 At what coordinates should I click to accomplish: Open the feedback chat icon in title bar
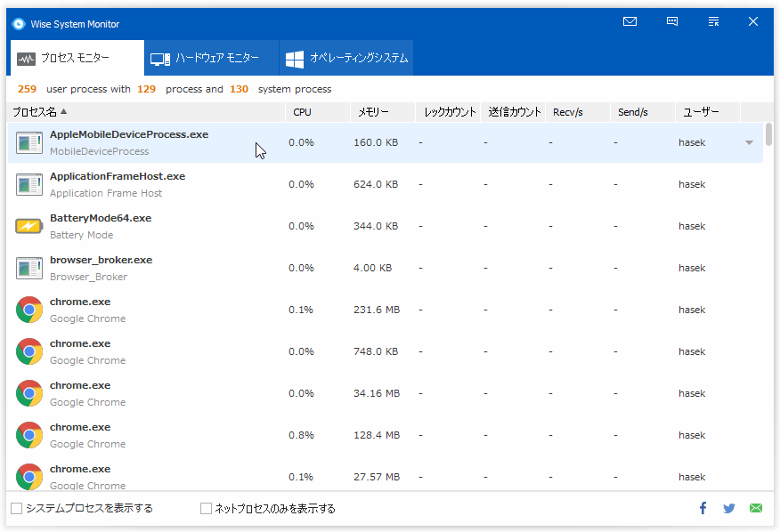click(672, 21)
